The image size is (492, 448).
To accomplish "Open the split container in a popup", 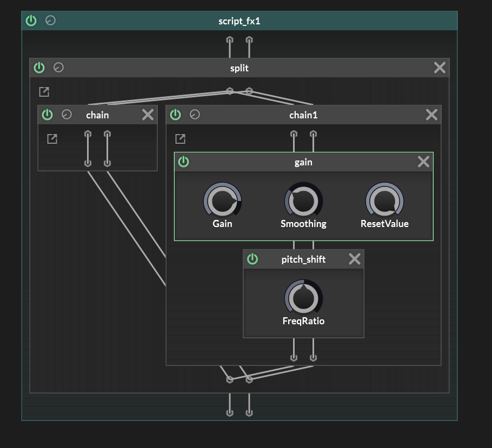I will tap(44, 92).
